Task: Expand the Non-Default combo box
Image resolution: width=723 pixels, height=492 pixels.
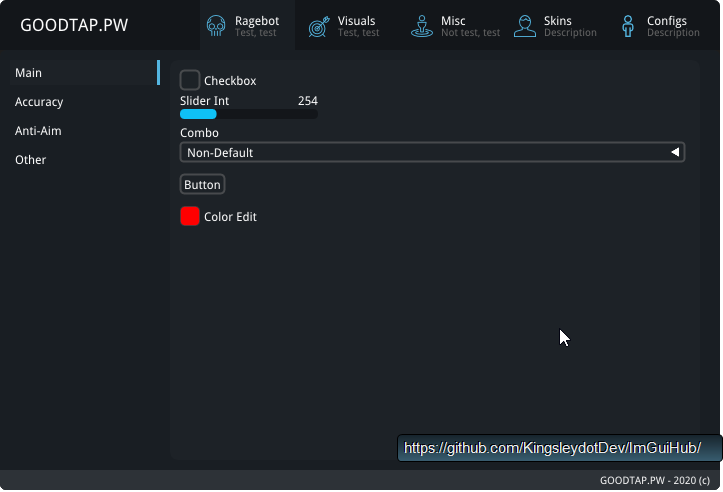Action: [x=432, y=152]
